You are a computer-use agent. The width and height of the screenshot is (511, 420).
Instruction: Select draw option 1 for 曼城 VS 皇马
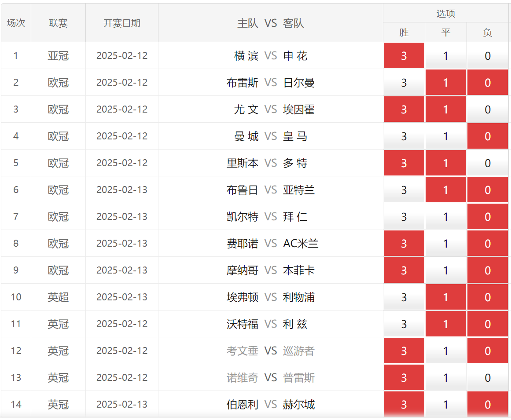[x=445, y=136]
